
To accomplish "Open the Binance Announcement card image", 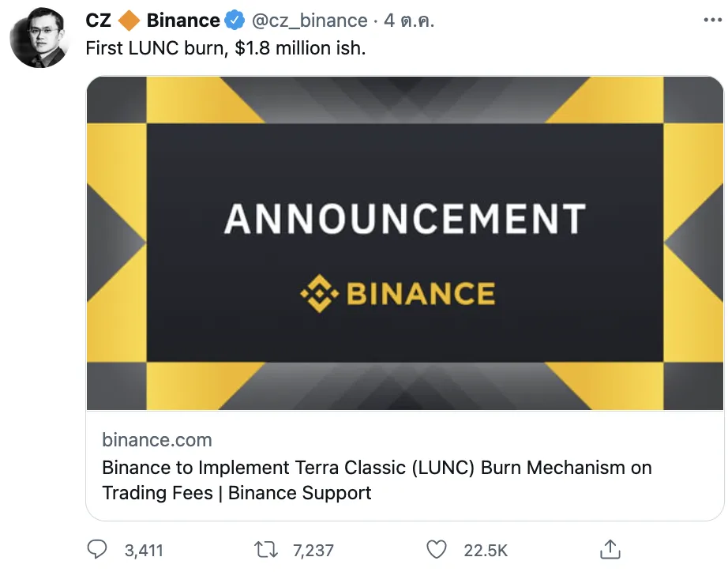I will coord(405,243).
